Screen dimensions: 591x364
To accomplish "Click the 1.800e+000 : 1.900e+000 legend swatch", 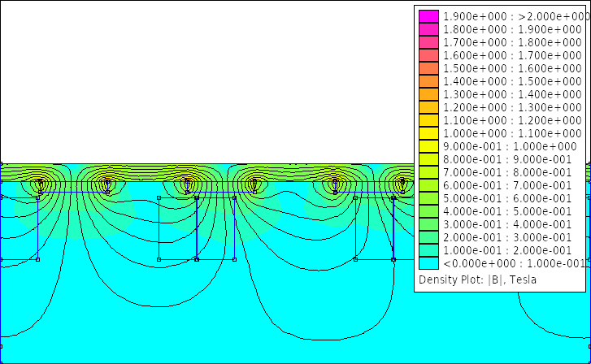I will click(x=428, y=29).
